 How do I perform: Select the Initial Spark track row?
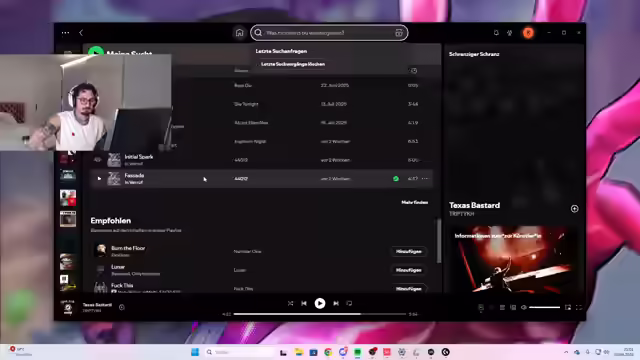[261, 160]
